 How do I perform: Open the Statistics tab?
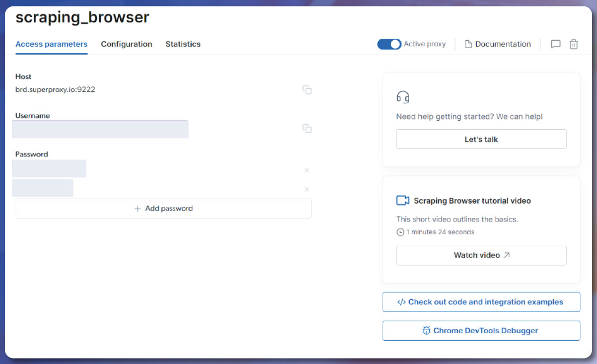tap(183, 44)
